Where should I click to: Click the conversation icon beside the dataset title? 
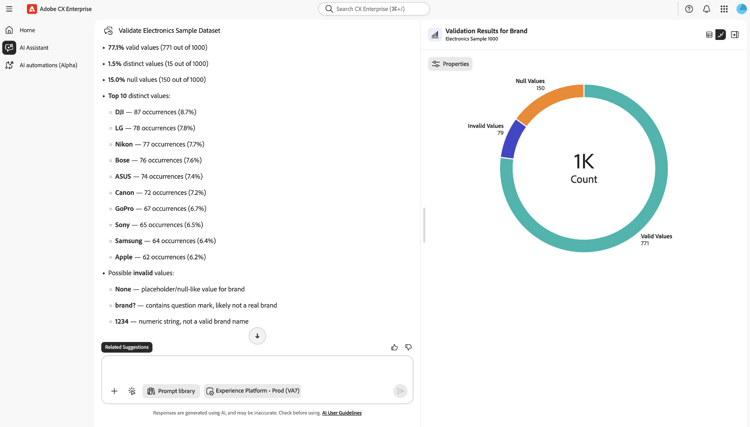[109, 31]
